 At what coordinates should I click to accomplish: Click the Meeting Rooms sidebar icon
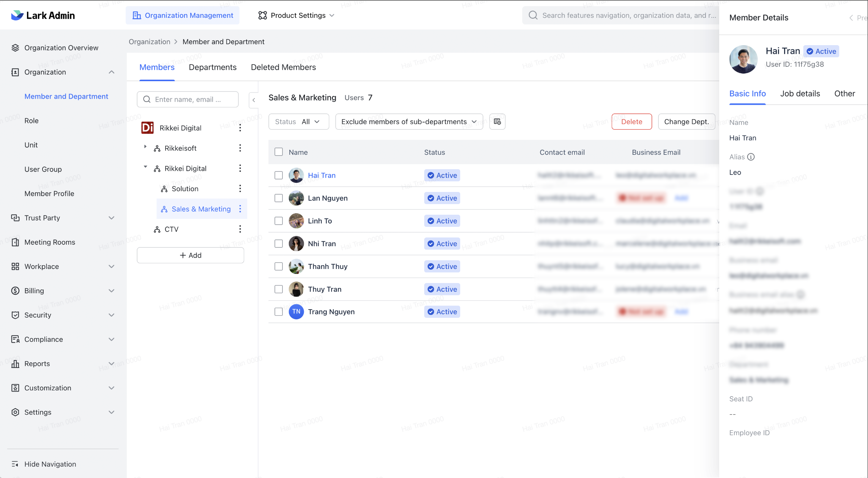15,242
